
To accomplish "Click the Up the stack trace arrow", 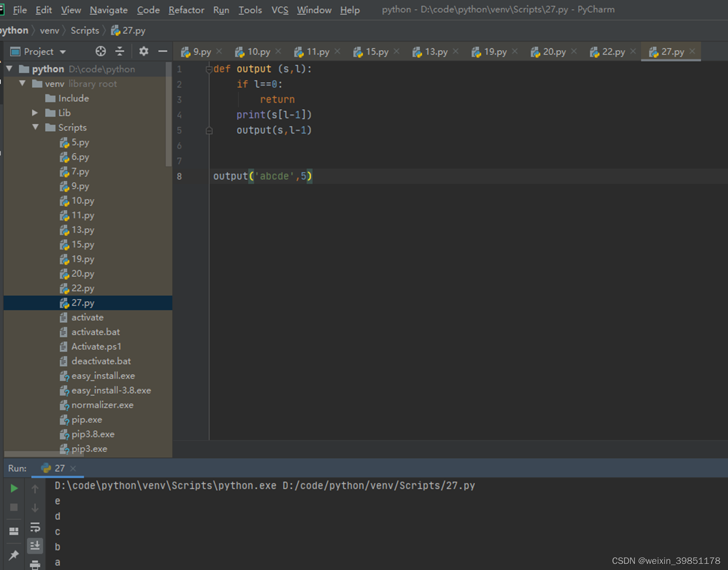I will pyautogui.click(x=35, y=489).
